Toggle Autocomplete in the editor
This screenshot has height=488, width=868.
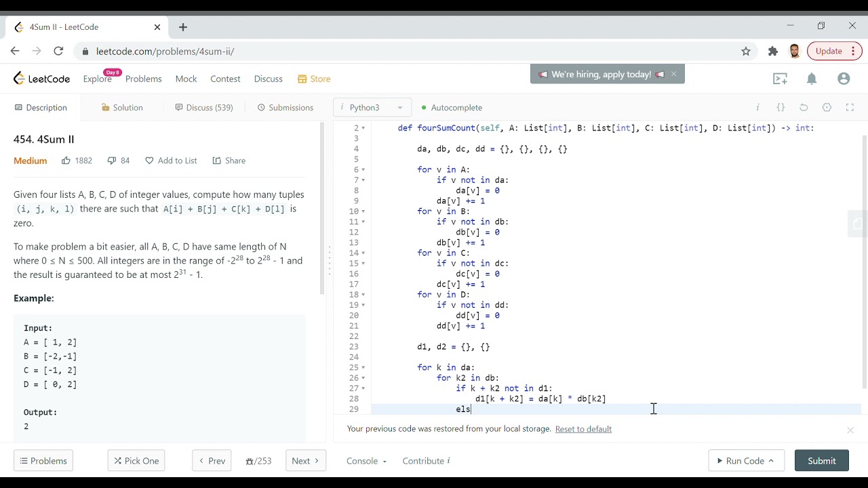click(x=452, y=107)
